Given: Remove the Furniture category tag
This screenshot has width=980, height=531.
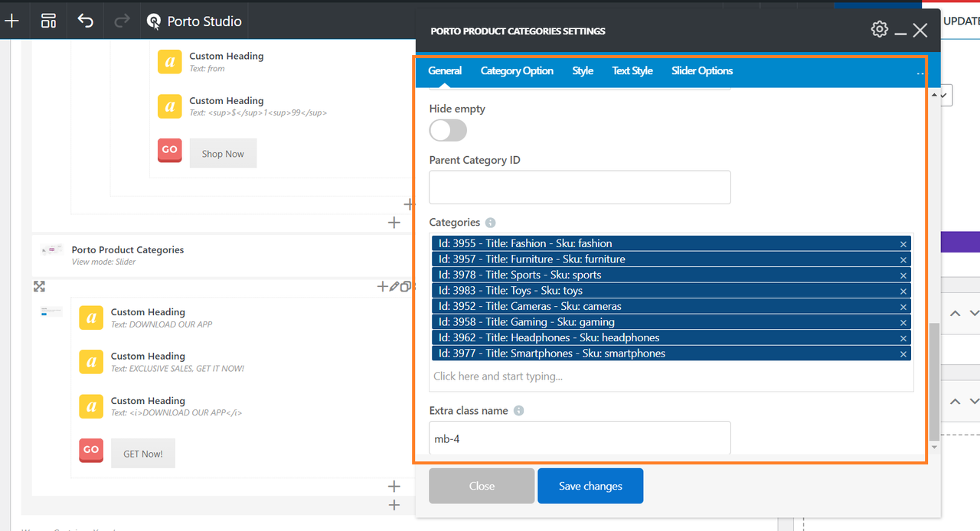Looking at the screenshot, I should (x=903, y=260).
